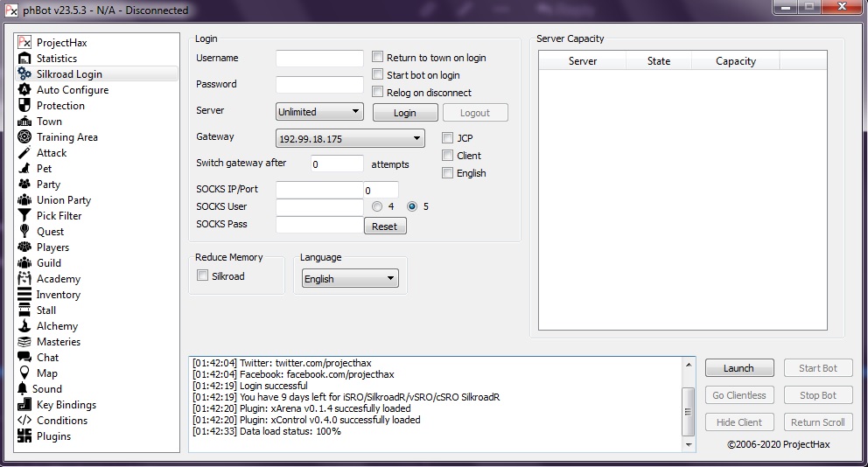Click the Username input field
Image resolution: width=868 pixels, height=467 pixels.
coord(319,59)
